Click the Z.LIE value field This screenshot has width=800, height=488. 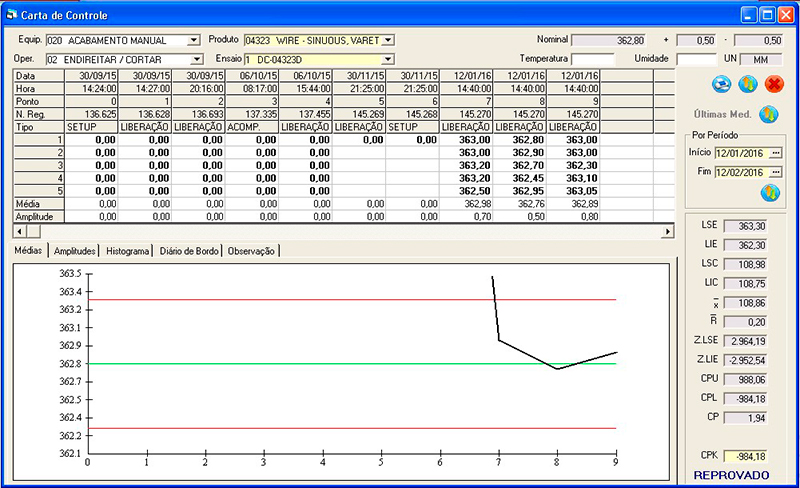pos(745,360)
